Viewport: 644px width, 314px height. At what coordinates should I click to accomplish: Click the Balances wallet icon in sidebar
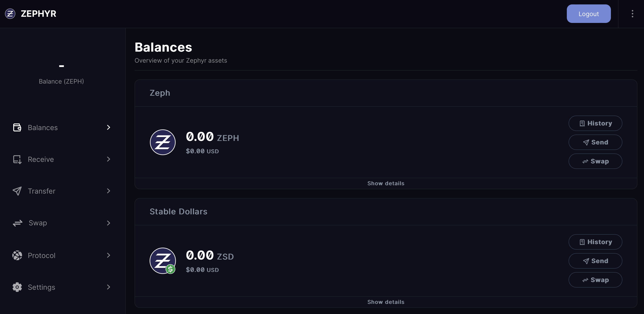coord(17,127)
